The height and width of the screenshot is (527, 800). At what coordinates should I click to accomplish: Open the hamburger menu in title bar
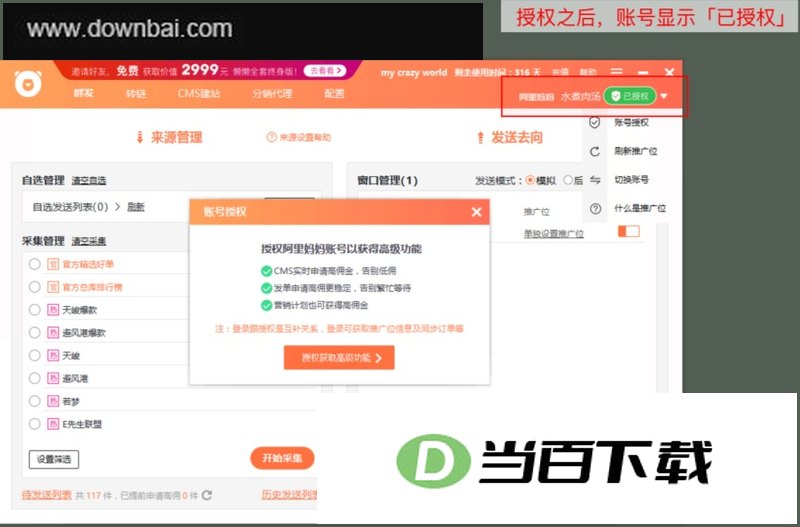tap(616, 72)
